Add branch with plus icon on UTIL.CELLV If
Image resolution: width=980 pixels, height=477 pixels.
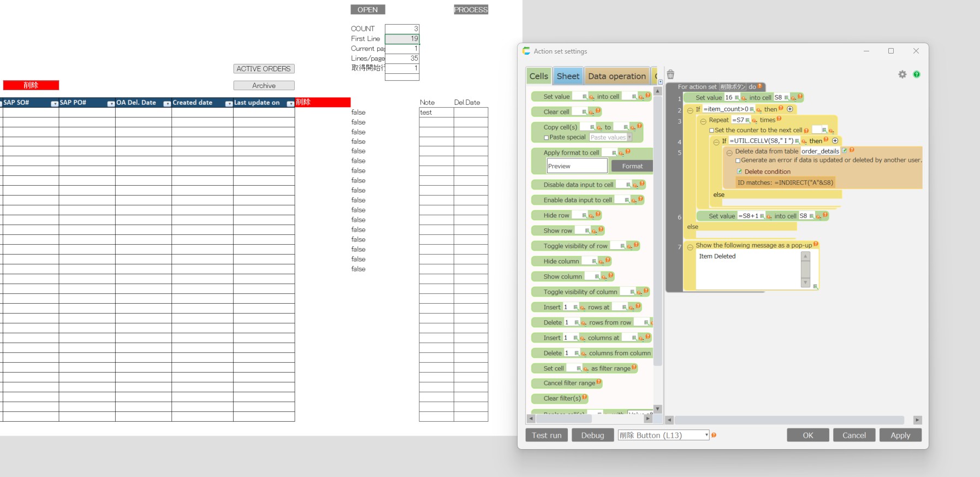pos(835,141)
